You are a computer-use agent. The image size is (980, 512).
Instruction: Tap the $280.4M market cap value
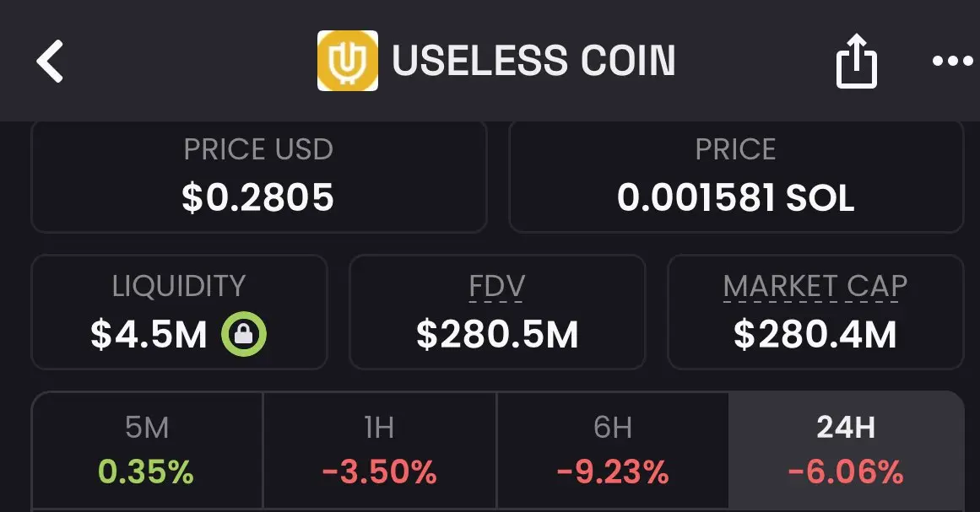(815, 334)
